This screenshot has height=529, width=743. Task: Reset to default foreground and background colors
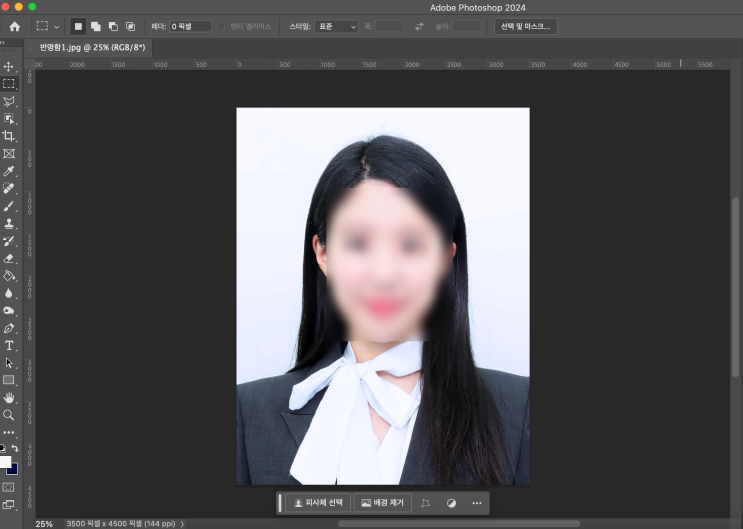click(3, 448)
